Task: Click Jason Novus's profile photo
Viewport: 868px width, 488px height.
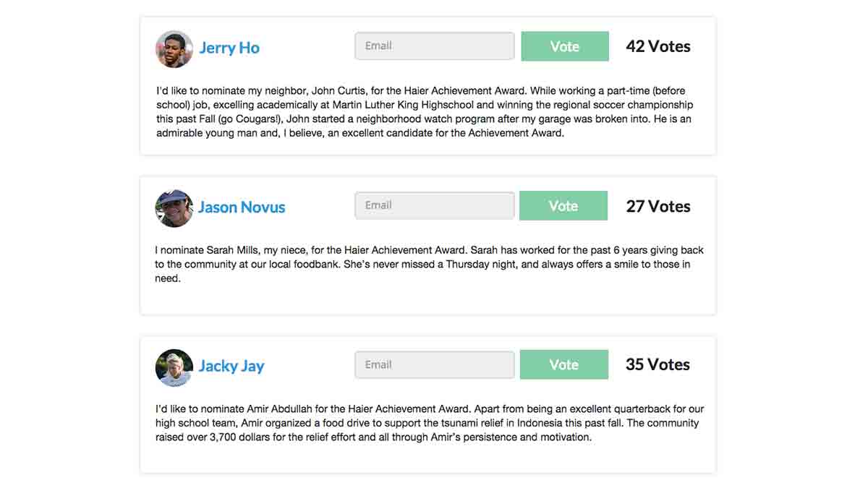Action: point(174,208)
